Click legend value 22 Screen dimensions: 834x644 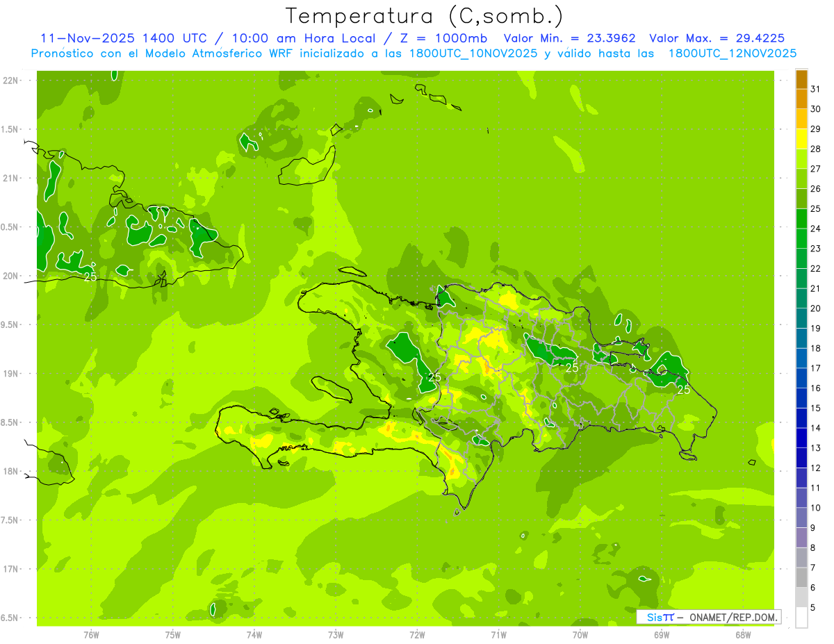(x=815, y=269)
